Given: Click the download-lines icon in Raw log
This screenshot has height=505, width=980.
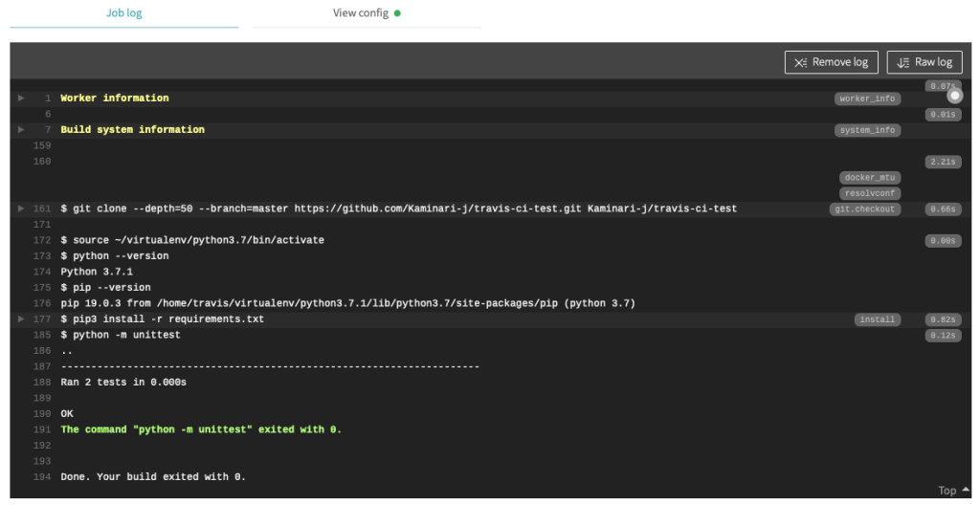Looking at the screenshot, I should 903,62.
